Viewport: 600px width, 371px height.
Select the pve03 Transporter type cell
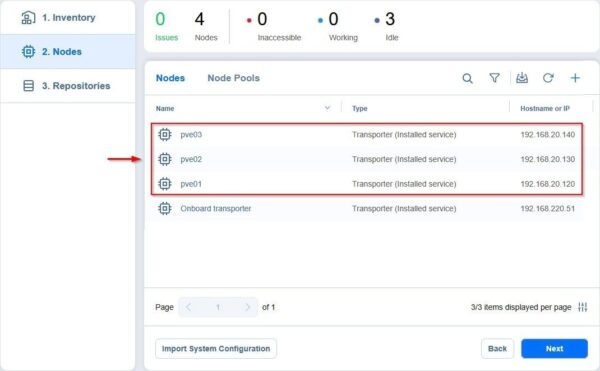[x=404, y=135]
